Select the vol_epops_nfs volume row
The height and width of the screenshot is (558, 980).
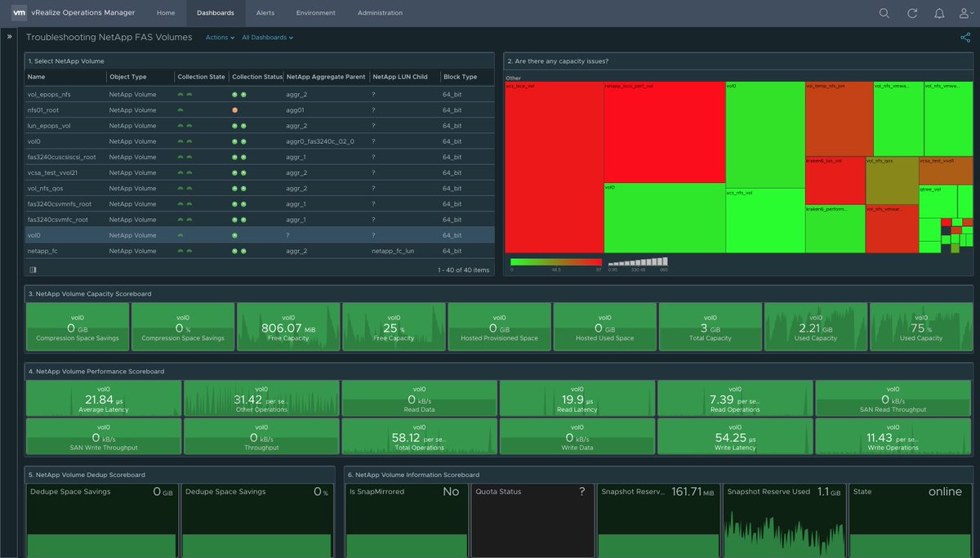[259, 95]
